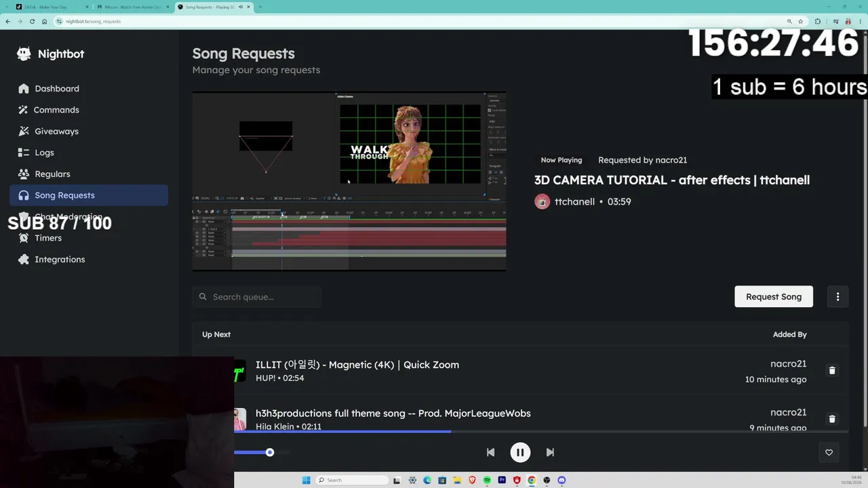Click the 3D CAMERA TUTORIAL song title
Screen dimensions: 868x488
[672, 180]
